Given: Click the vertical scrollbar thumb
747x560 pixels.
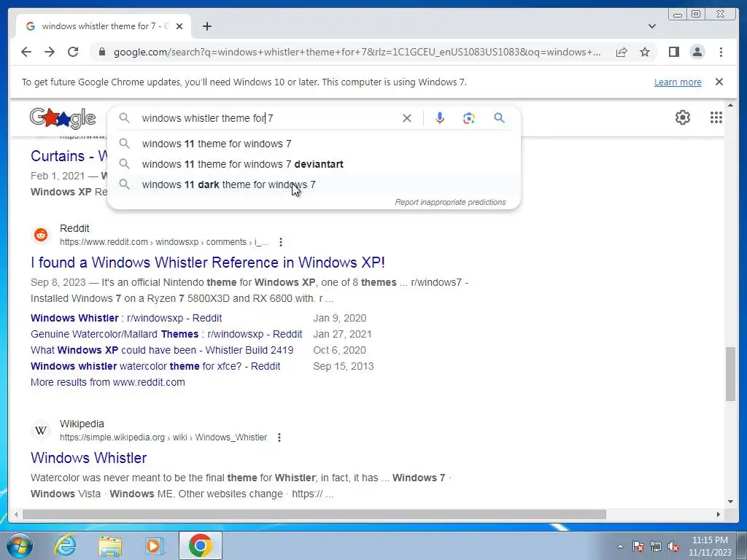Looking at the screenshot, I should (731, 374).
